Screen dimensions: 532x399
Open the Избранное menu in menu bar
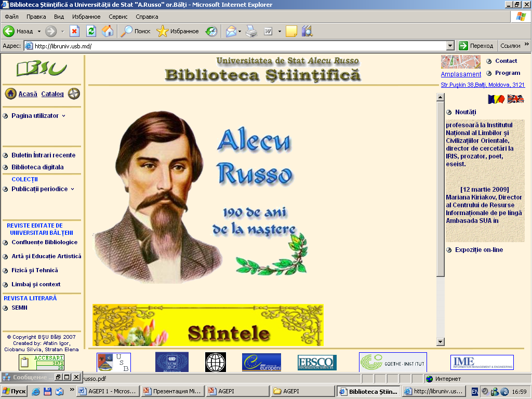pos(86,17)
